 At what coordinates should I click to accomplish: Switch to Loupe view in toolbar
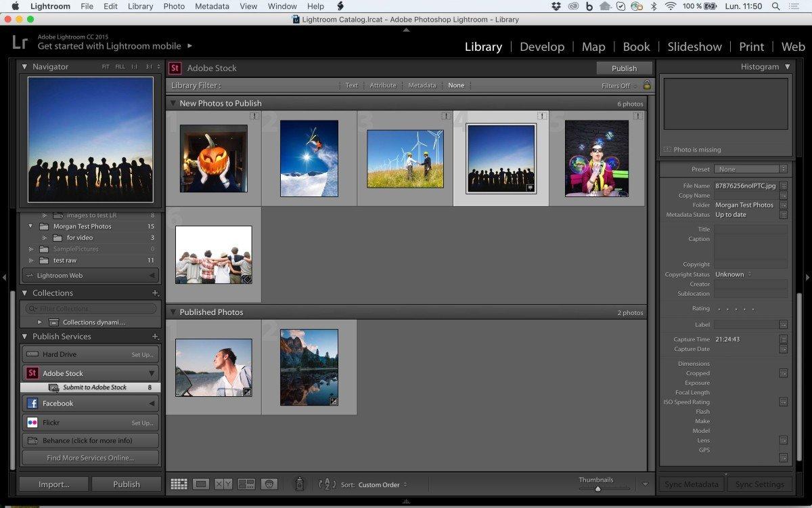201,484
